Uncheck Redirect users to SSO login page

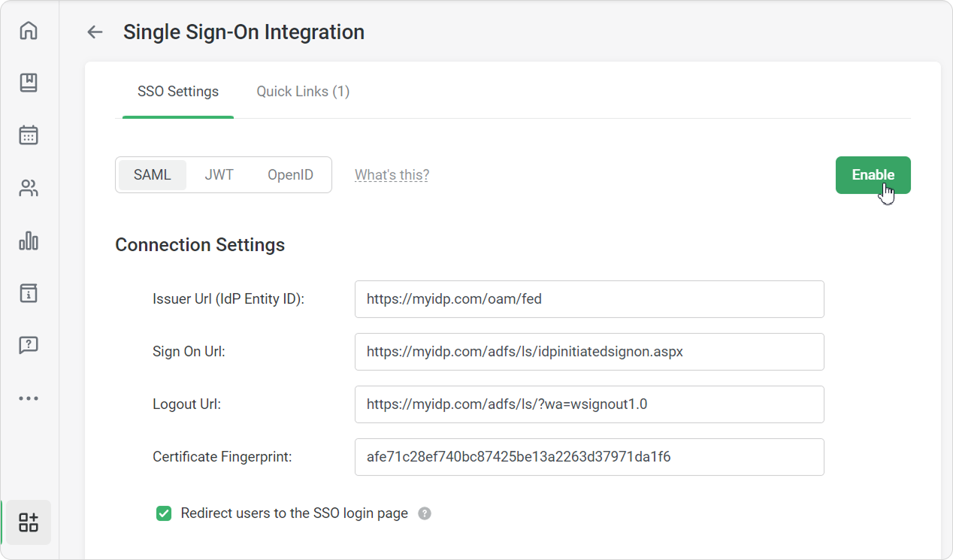click(x=164, y=514)
